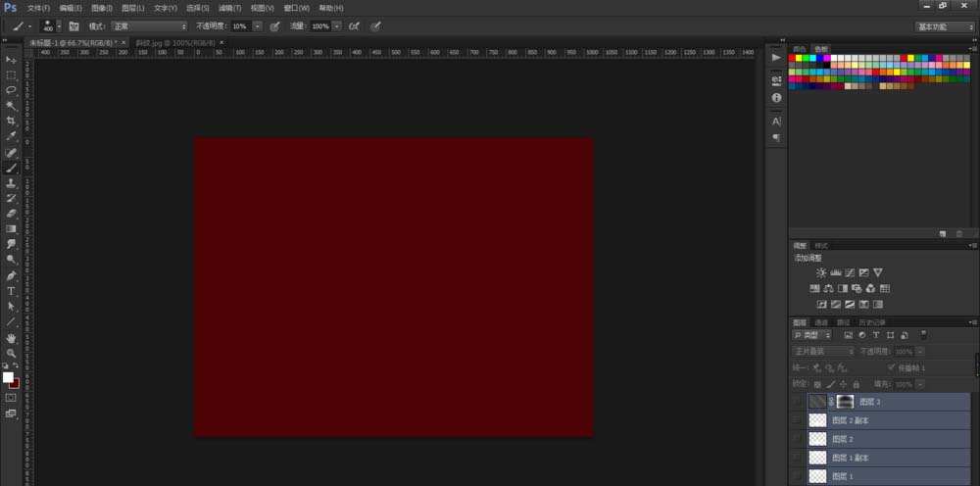Open the 基本功能 workspace dropdown
The width and height of the screenshot is (980, 486).
(945, 26)
